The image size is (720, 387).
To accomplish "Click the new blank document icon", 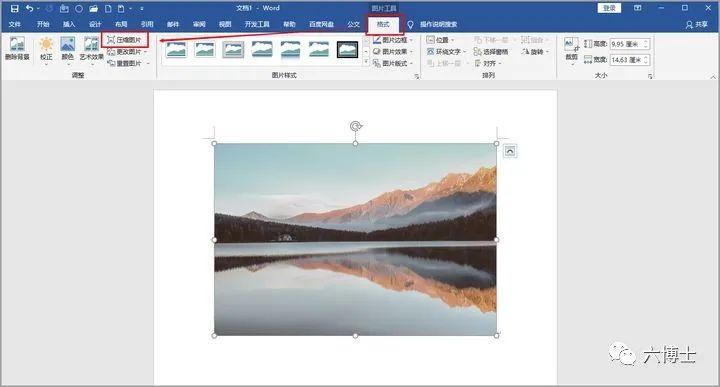I will [x=108, y=9].
